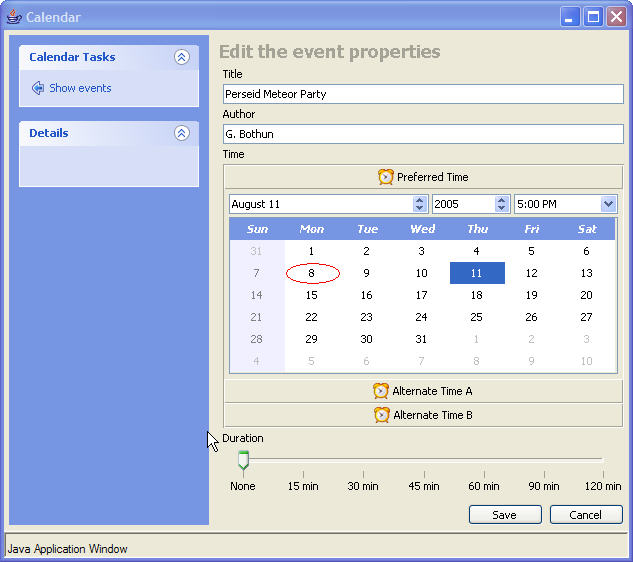
Task: Expand the Alternate Time A section
Action: coord(423,391)
